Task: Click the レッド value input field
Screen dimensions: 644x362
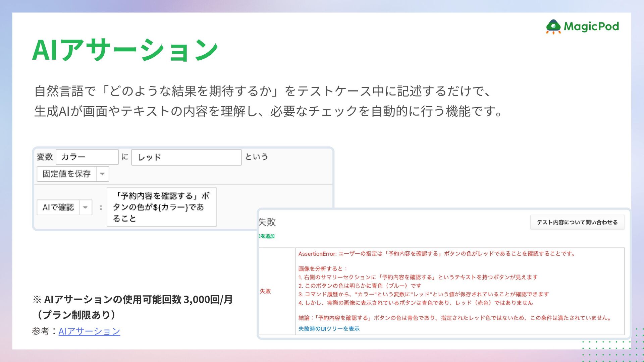Action: (186, 157)
